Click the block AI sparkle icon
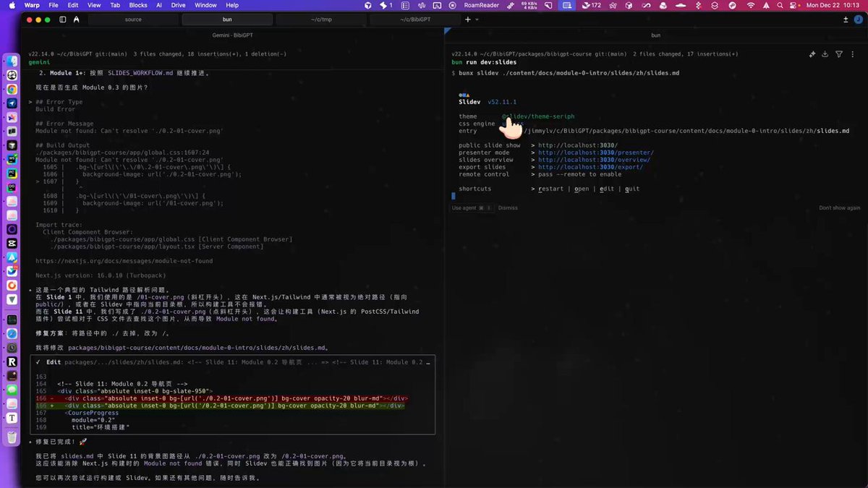The height and width of the screenshot is (488, 868). (812, 54)
